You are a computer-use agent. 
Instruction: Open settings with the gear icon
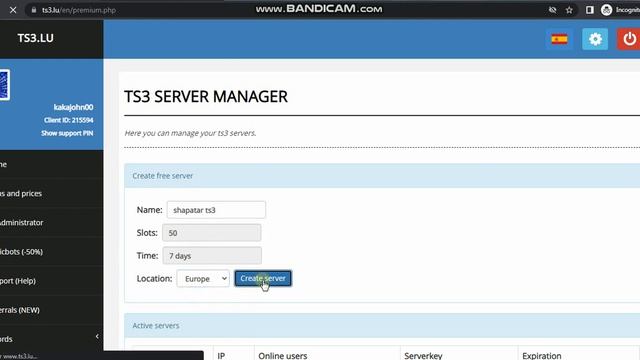pyautogui.click(x=595, y=39)
